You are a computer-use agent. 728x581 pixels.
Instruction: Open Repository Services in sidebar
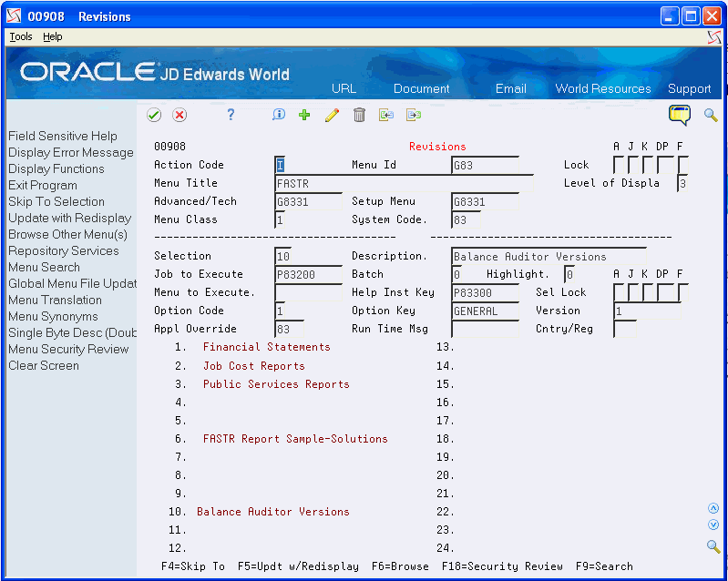[64, 250]
